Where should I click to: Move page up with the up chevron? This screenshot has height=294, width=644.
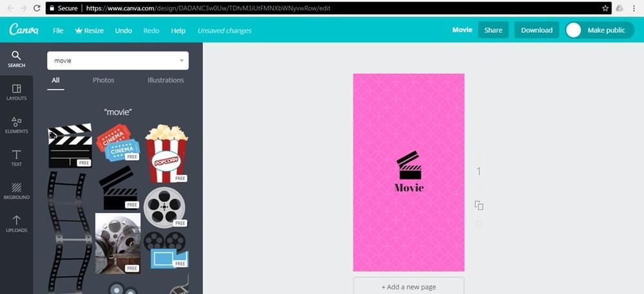pyautogui.click(x=478, y=158)
